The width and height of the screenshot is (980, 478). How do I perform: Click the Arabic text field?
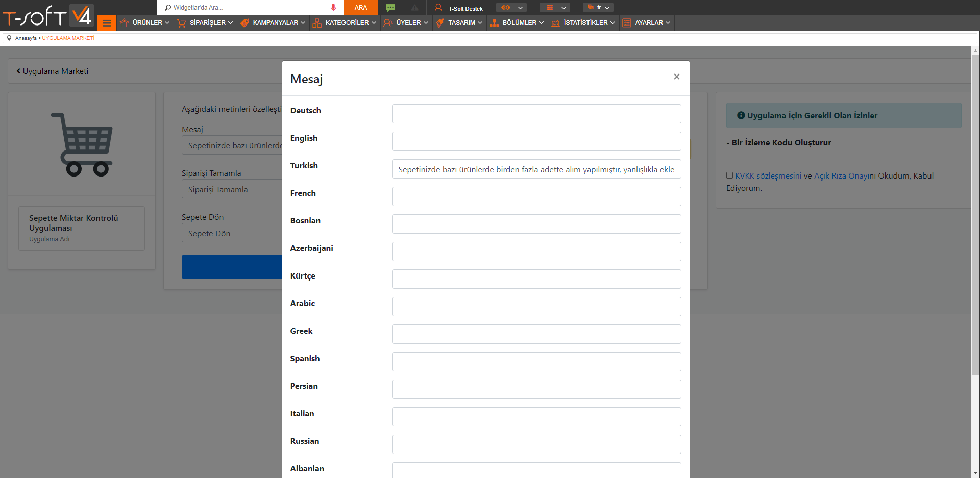536,307
